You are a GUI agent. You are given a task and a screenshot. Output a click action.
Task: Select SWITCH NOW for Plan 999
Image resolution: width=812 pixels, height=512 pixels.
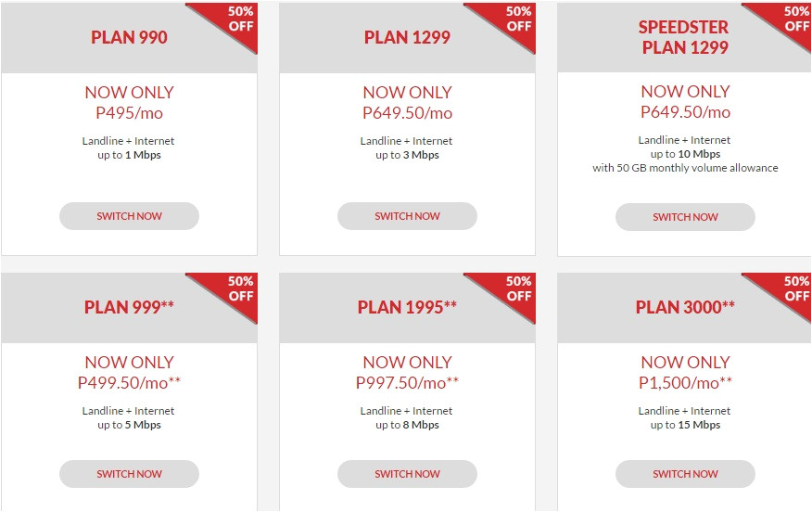(129, 474)
